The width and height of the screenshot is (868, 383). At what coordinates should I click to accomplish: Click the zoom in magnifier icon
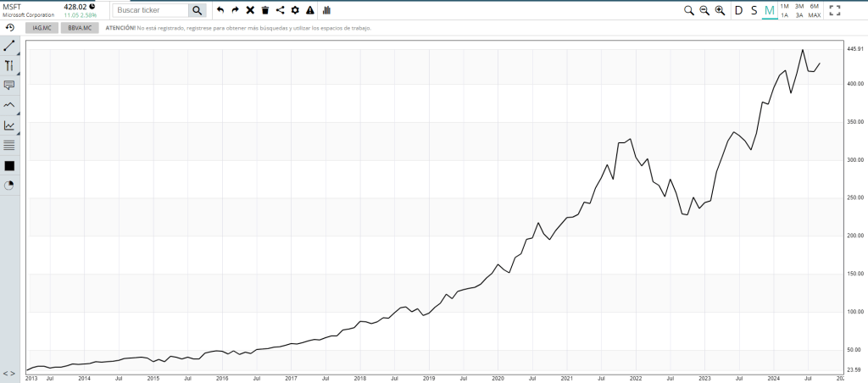720,10
